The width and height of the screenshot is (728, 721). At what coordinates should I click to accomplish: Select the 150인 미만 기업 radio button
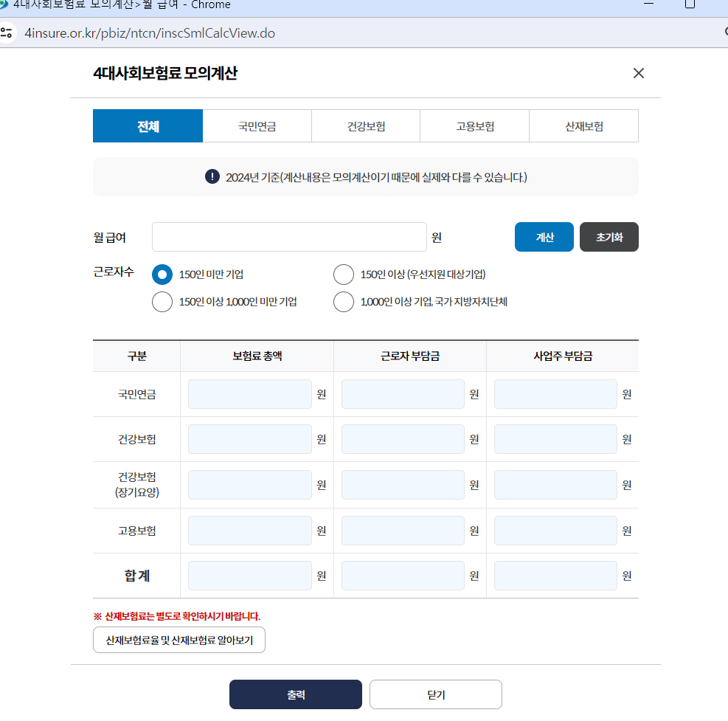click(162, 274)
